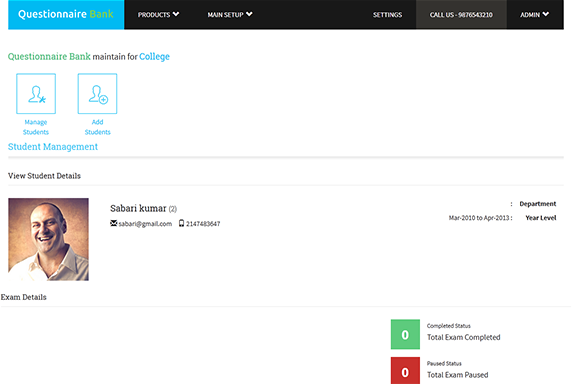The width and height of the screenshot is (574, 384).
Task: Expand the Main Setup dropdown menu
Action: coord(230,15)
